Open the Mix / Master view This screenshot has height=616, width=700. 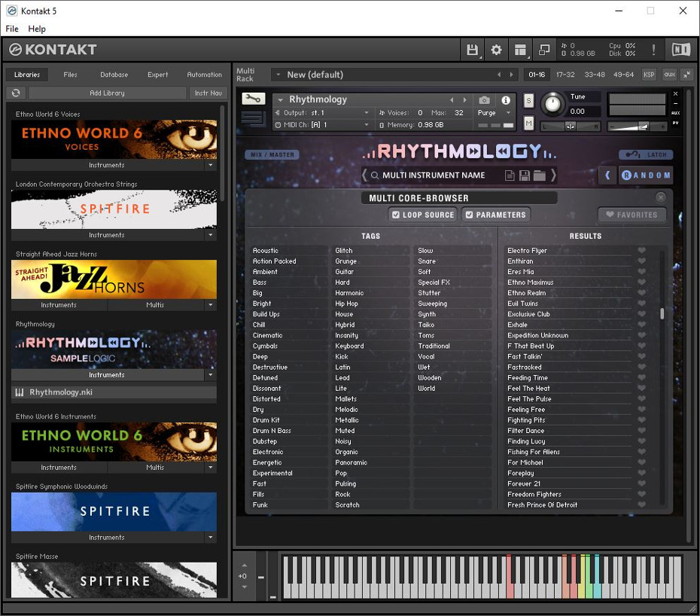[x=272, y=154]
